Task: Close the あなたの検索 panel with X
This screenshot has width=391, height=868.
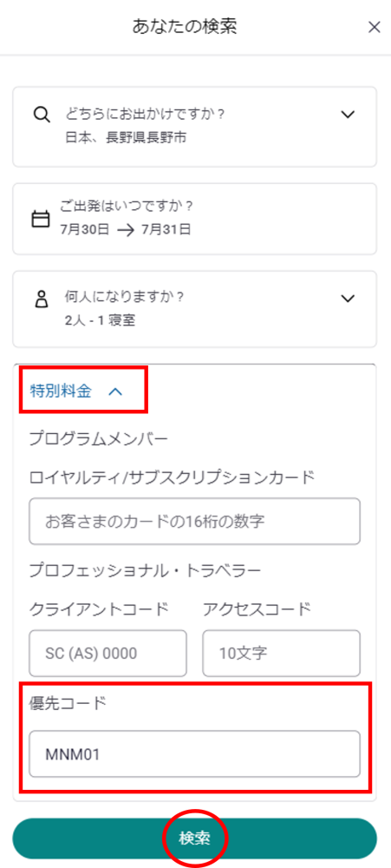Action: click(x=375, y=28)
